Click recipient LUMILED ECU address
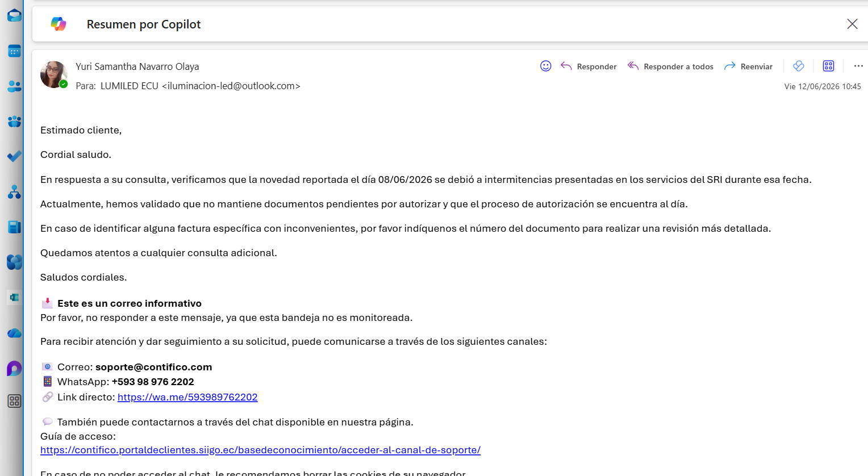The width and height of the screenshot is (868, 476). pos(201,86)
